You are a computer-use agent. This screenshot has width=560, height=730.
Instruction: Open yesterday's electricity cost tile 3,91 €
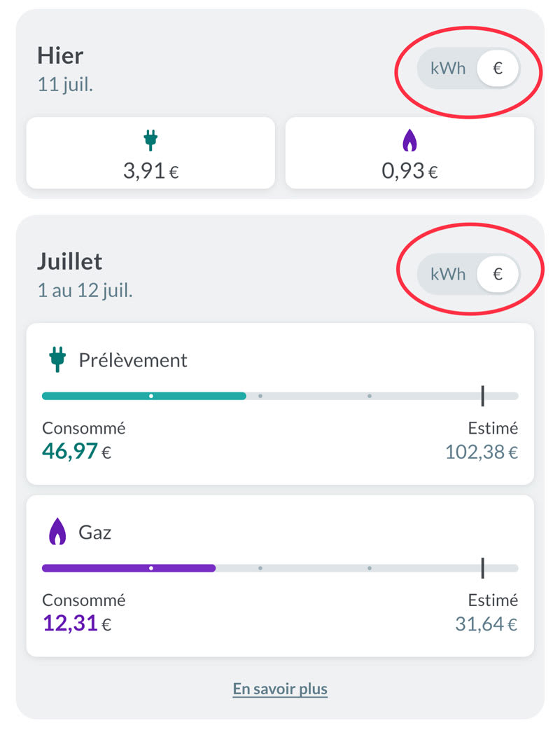click(x=150, y=153)
